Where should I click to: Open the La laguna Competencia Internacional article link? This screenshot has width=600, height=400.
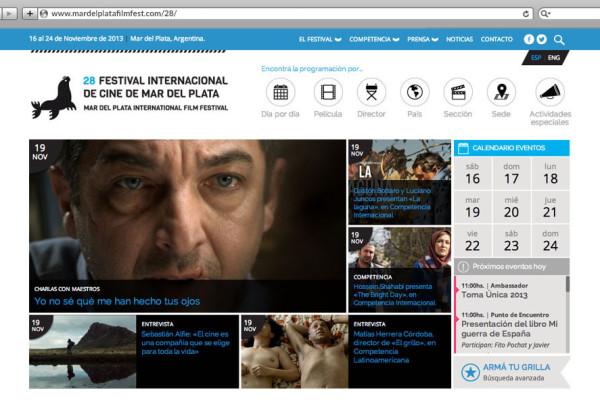(x=392, y=203)
